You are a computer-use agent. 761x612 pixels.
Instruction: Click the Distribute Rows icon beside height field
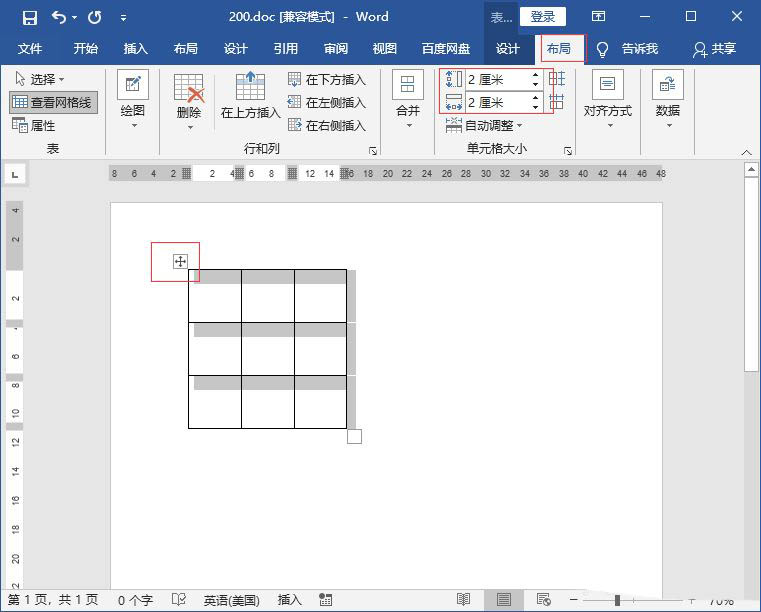pos(557,79)
